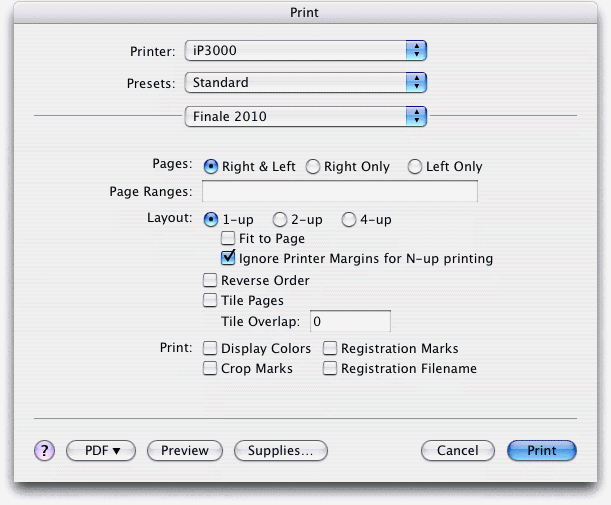Image resolution: width=611 pixels, height=505 pixels.
Task: Choose the 4-up layout option
Action: pyautogui.click(x=349, y=220)
